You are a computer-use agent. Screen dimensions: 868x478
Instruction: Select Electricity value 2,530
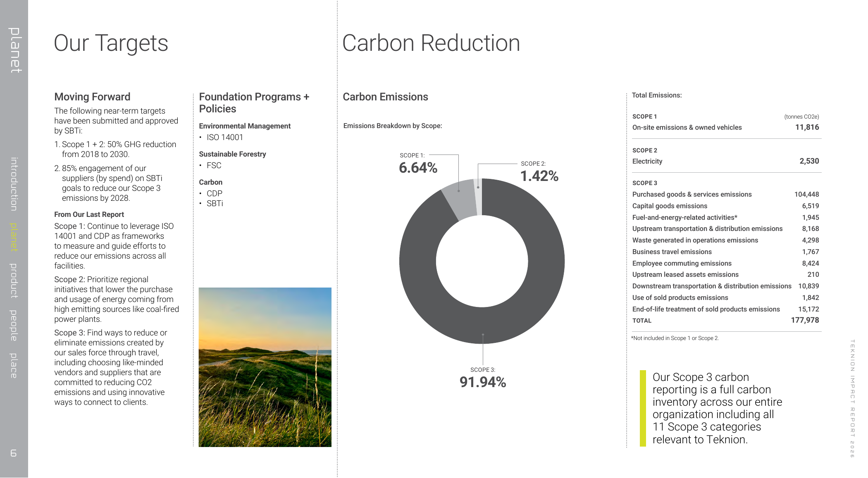click(809, 161)
